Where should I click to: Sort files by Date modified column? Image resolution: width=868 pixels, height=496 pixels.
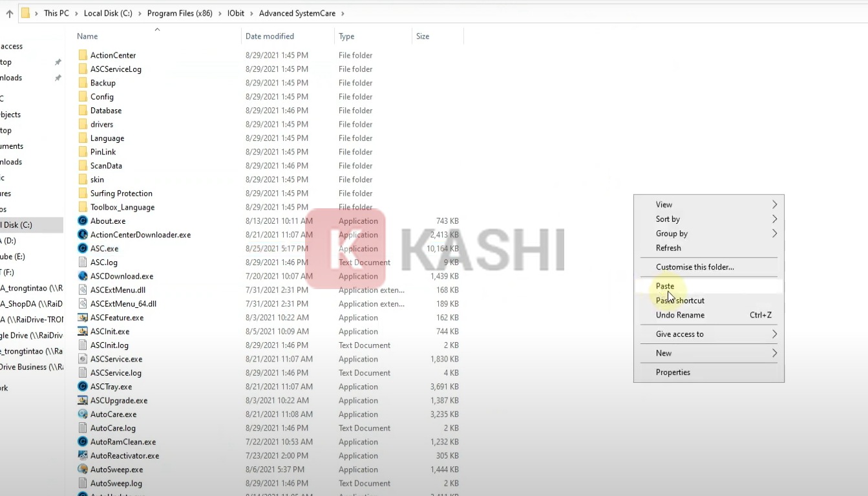click(x=270, y=36)
